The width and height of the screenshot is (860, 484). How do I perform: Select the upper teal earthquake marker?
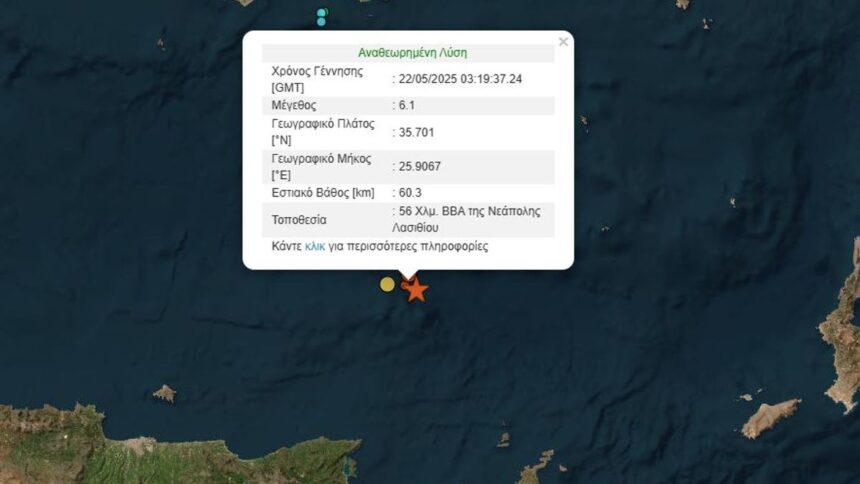pyautogui.click(x=322, y=13)
